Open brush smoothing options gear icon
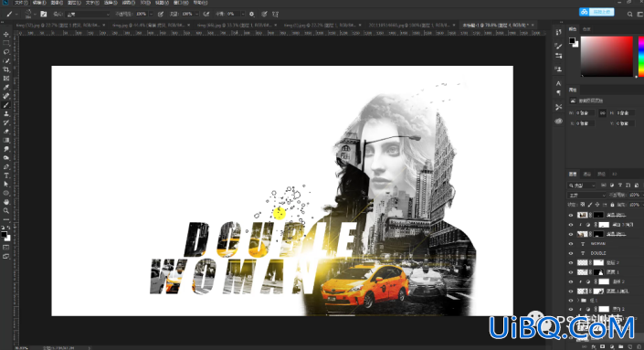Viewport: 644px width, 350px height. [x=252, y=14]
